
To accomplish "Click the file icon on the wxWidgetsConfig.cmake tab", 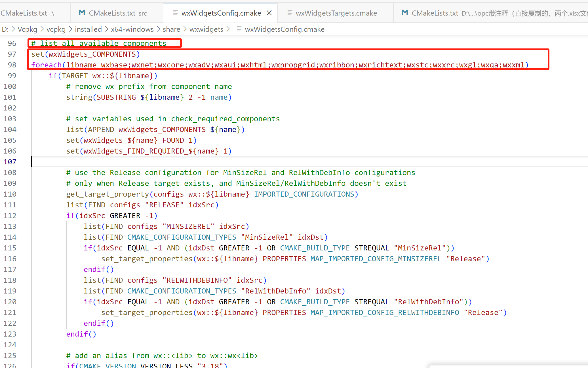I will tap(176, 13).
